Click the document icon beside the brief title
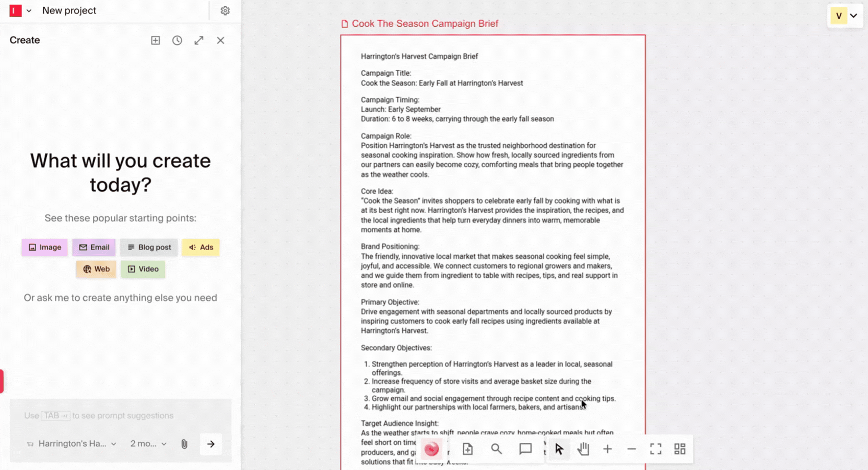868x470 pixels. tap(345, 23)
